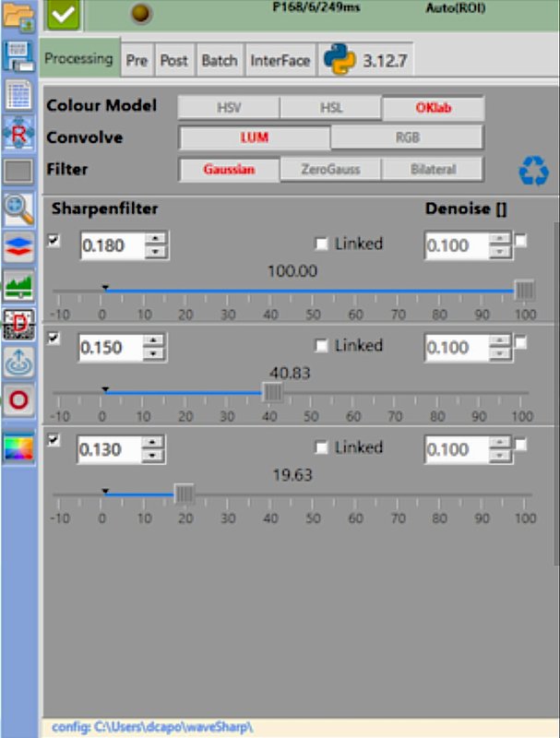Image resolution: width=560 pixels, height=738 pixels.
Task: Go to the InterFace tab
Action: point(280,60)
